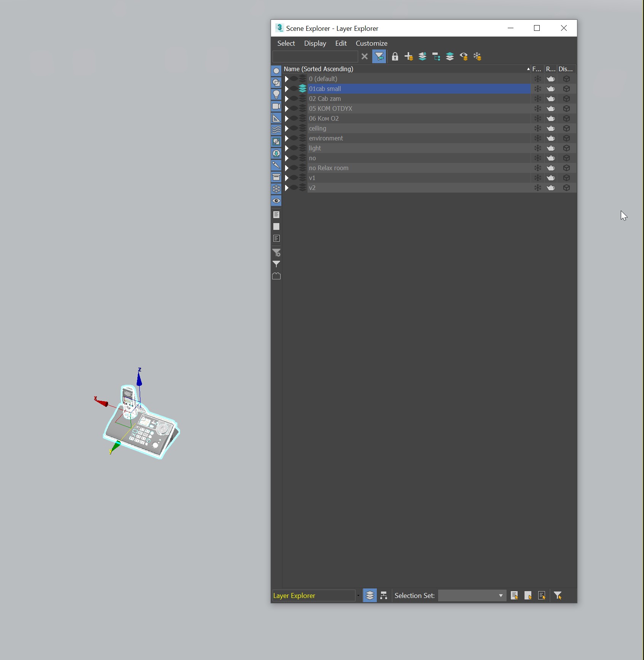
Task: Toggle Display XRefs download-arrow filter icon
Action: [x=276, y=153]
